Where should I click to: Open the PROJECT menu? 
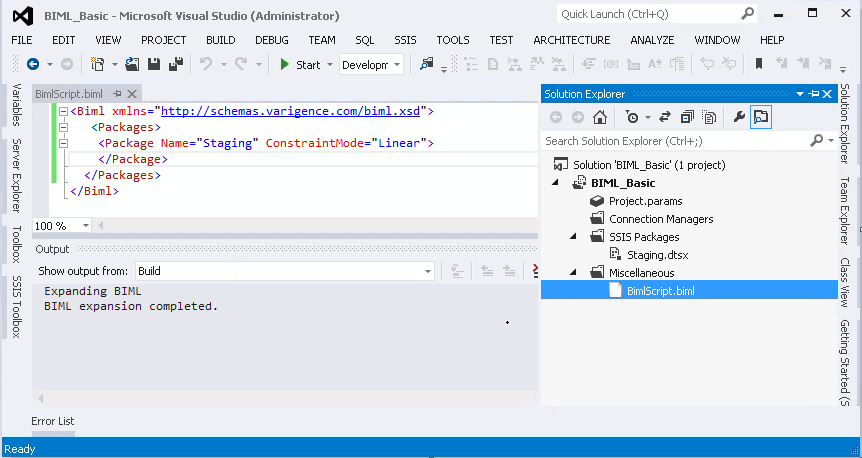[164, 40]
